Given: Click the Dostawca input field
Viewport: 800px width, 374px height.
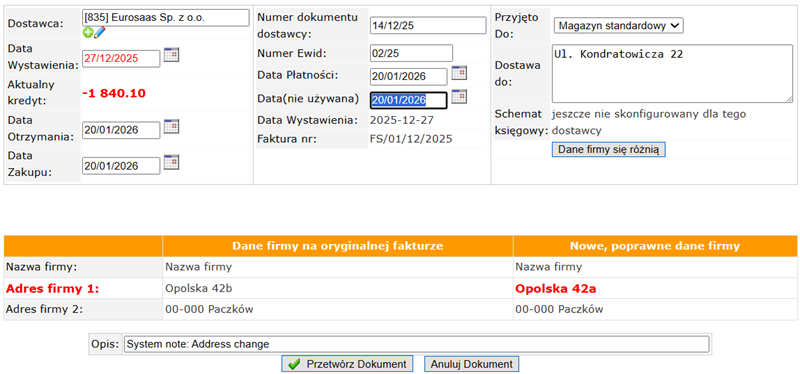Looking at the screenshot, I should (x=166, y=17).
